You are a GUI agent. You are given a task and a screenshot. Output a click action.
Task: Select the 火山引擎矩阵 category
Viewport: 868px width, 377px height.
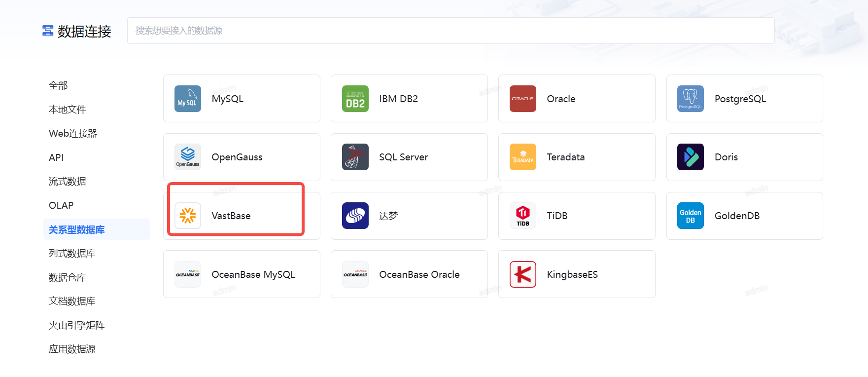[77, 325]
